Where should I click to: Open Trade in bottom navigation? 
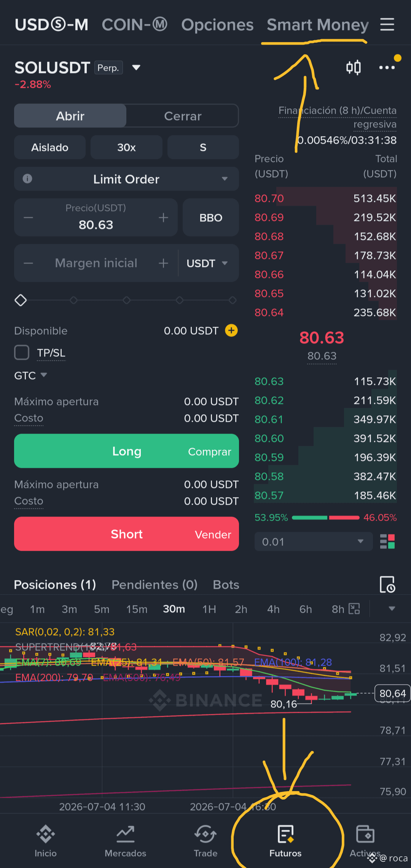tap(205, 841)
